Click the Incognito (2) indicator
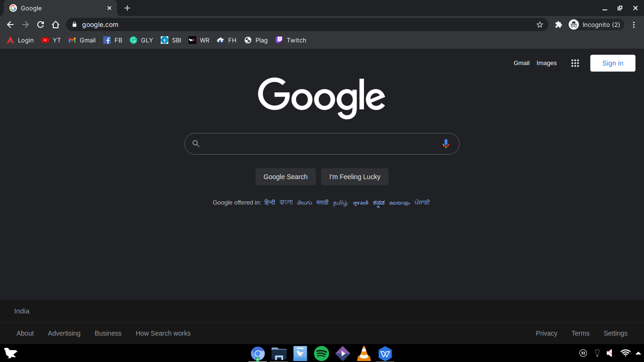The height and width of the screenshot is (362, 644). [596, 25]
